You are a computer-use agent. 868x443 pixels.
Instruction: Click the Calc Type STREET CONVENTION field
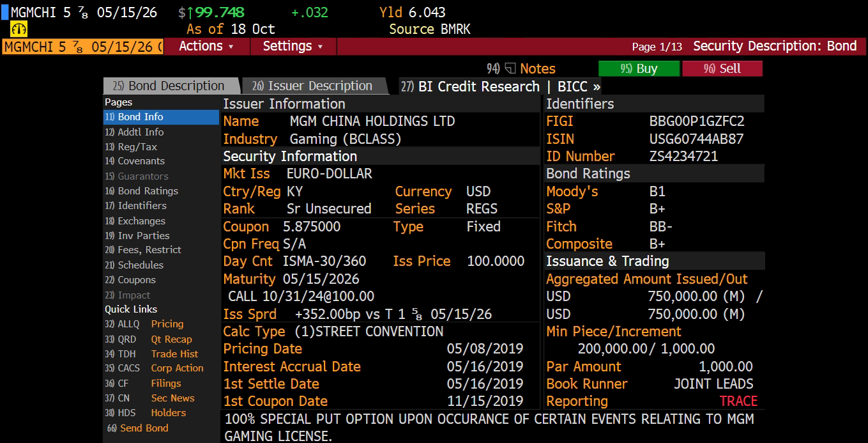[x=369, y=331]
